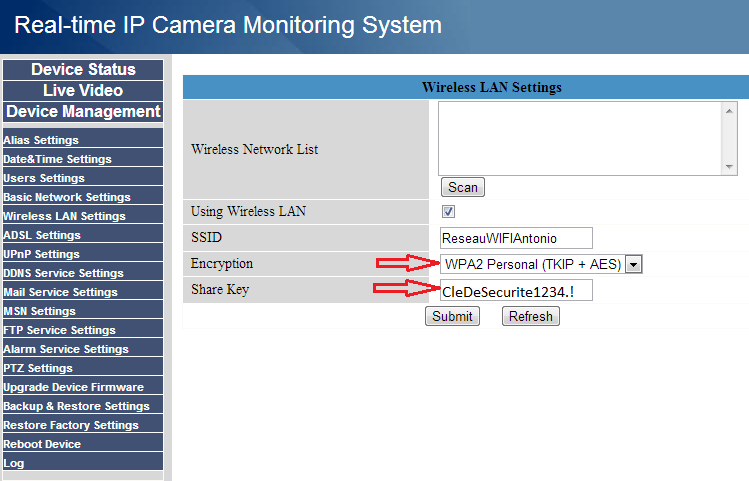Click Reboot Device in the sidebar
Screen dimensions: 749x481
tap(42, 444)
